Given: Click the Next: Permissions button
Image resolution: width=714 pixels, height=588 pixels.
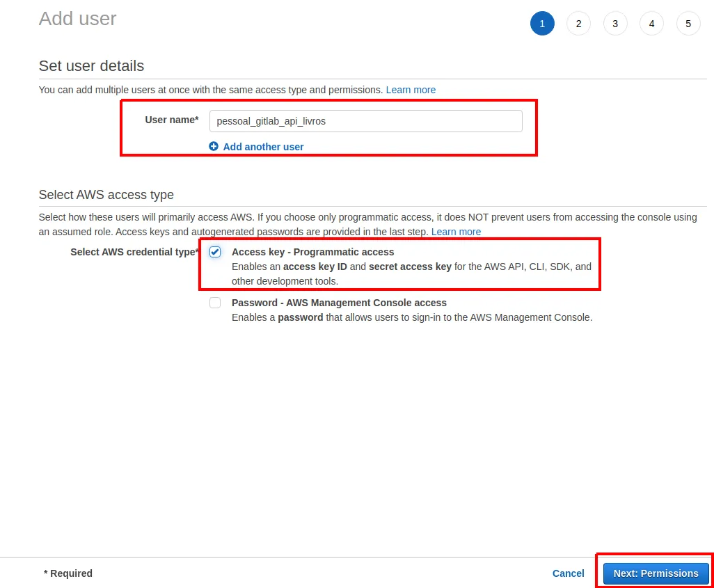Looking at the screenshot, I should point(656,573).
